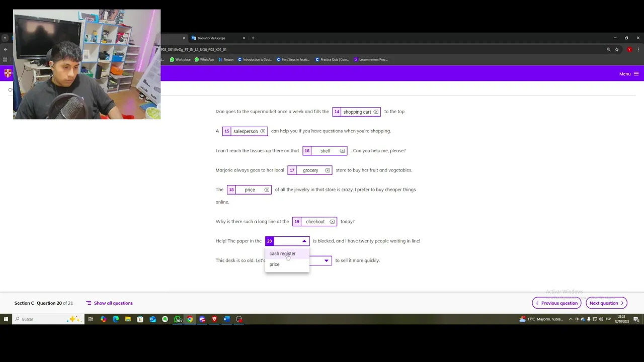Click the browser address bar URL

194,50
